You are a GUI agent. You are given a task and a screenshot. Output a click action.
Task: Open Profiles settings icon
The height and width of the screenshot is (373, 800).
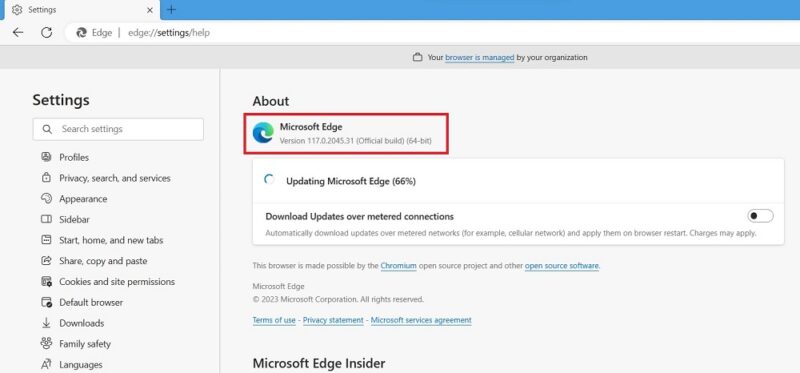pyautogui.click(x=46, y=157)
